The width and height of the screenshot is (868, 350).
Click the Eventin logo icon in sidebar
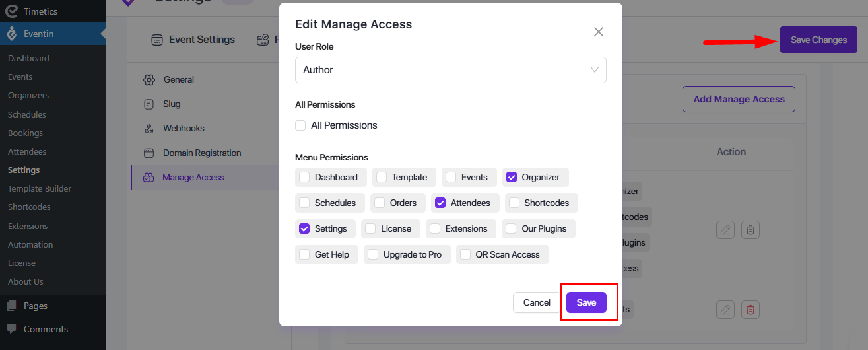[x=11, y=34]
